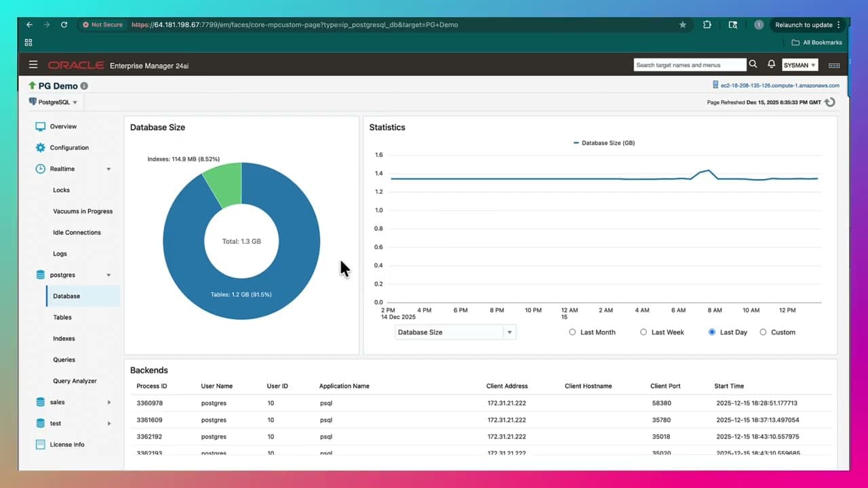This screenshot has height=488, width=868.
Task: Open notifications via the bell icon
Action: [771, 64]
